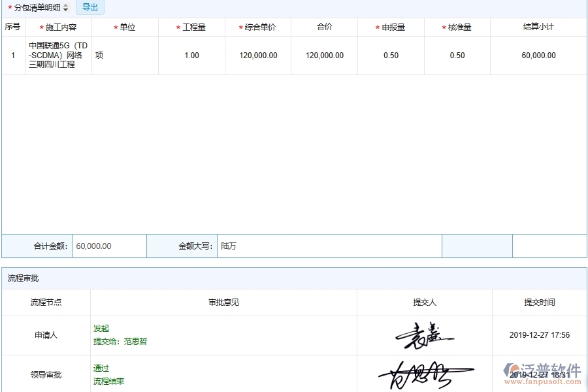Click the 申报量 value 0.50
This screenshot has height=392, width=588.
click(x=391, y=56)
